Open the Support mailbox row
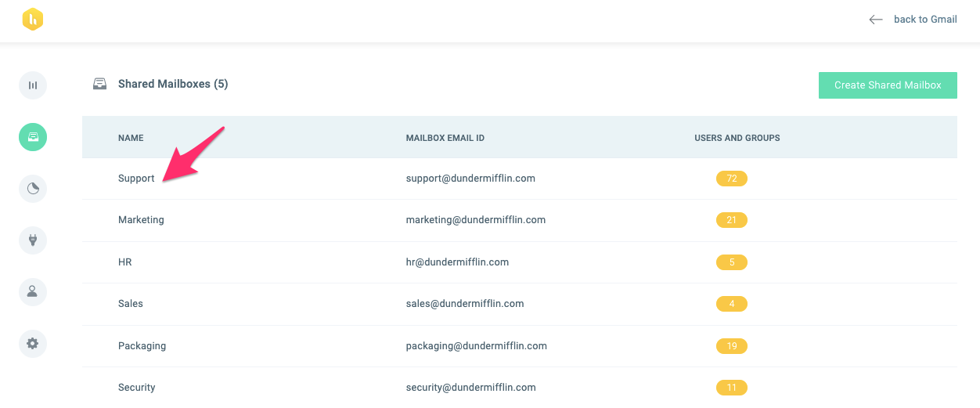980x408 pixels. point(520,179)
